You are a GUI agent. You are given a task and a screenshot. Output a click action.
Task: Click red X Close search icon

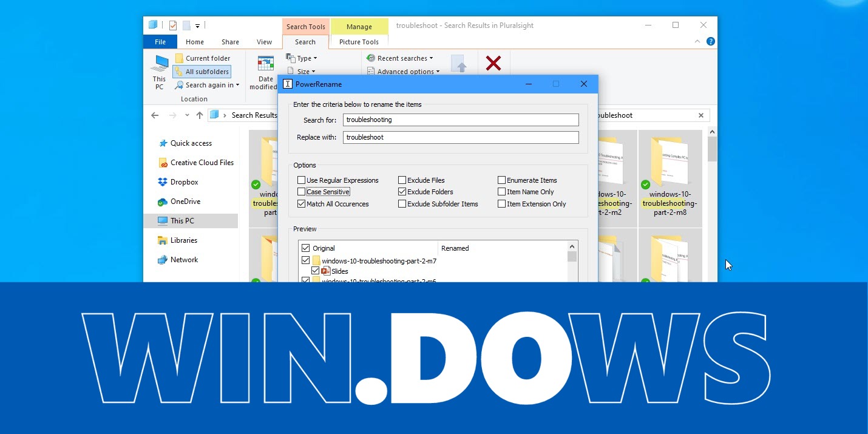[x=493, y=63]
